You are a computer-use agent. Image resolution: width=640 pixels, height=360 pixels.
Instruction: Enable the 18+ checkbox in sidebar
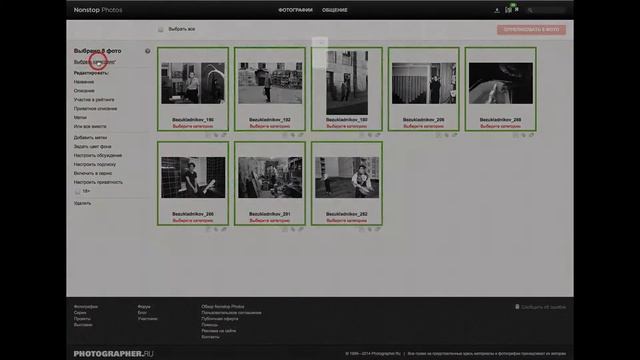[x=77, y=191]
